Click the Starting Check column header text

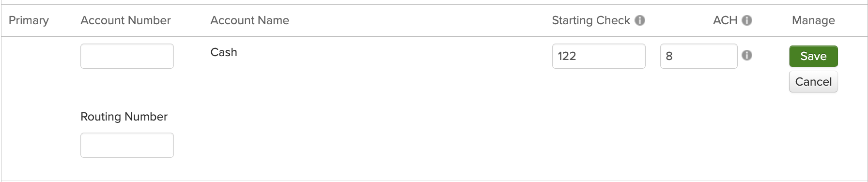click(591, 20)
